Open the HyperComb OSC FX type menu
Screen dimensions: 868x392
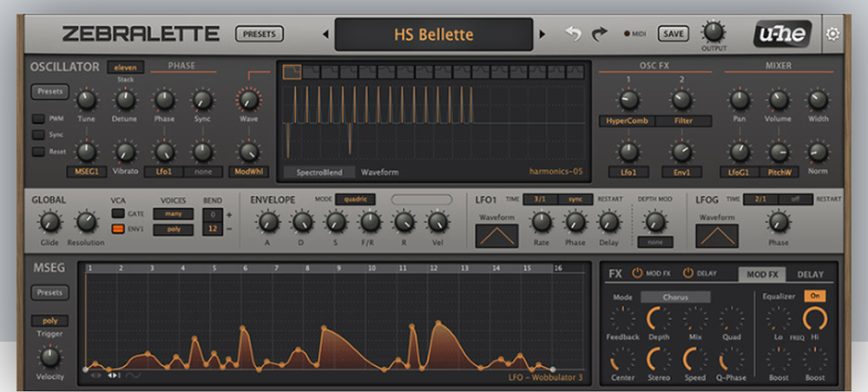coord(628,121)
